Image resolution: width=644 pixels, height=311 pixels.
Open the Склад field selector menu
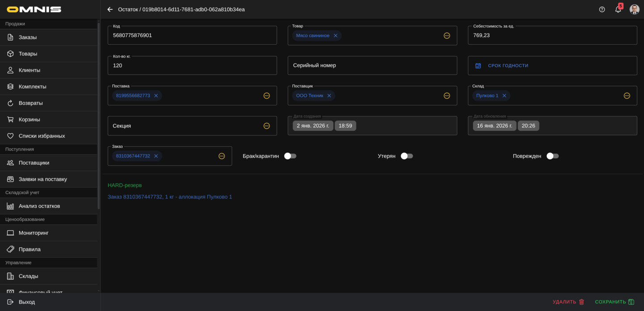pyautogui.click(x=627, y=96)
